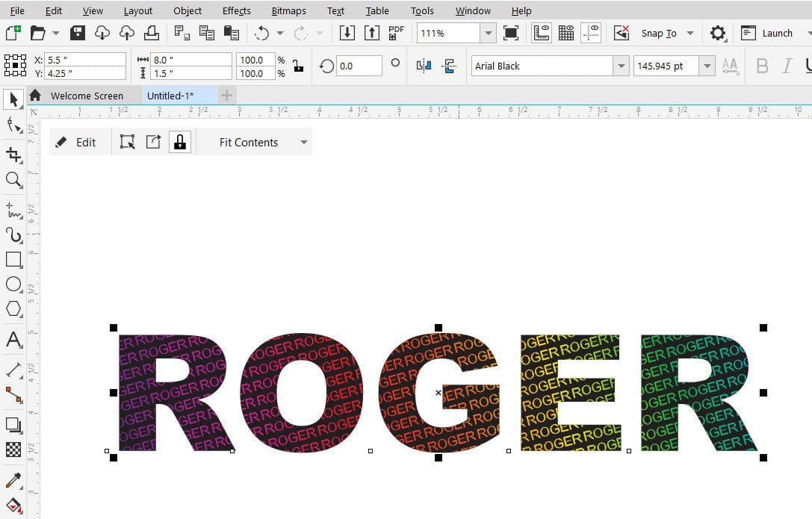
Task: Toggle the fill lock on contents
Action: pyautogui.click(x=180, y=141)
